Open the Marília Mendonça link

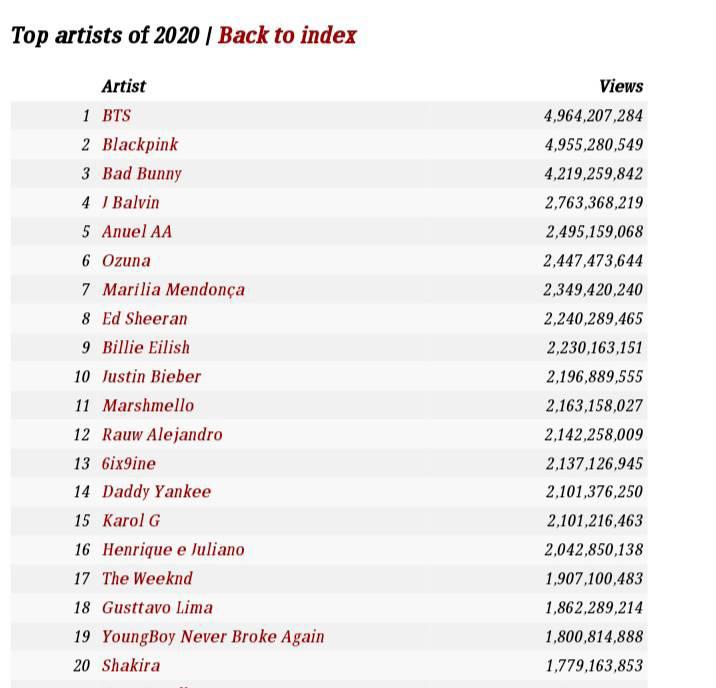click(x=173, y=289)
